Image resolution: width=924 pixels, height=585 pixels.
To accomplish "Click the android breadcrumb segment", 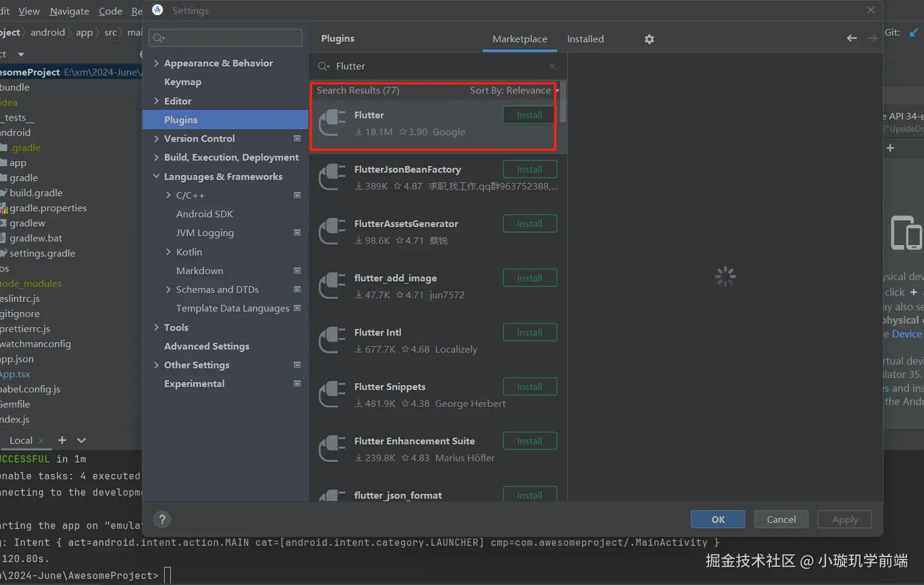I will [x=48, y=32].
